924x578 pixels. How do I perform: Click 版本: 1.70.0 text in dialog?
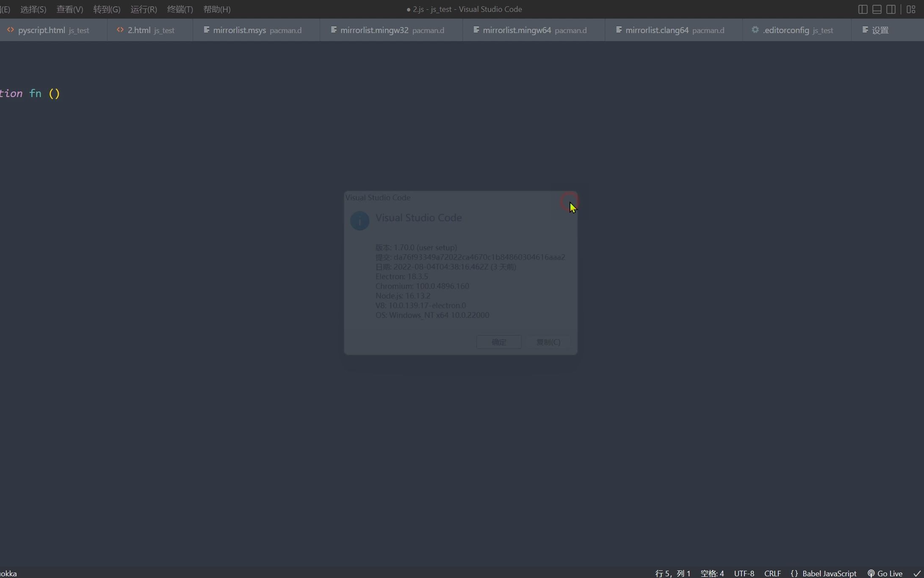point(416,247)
